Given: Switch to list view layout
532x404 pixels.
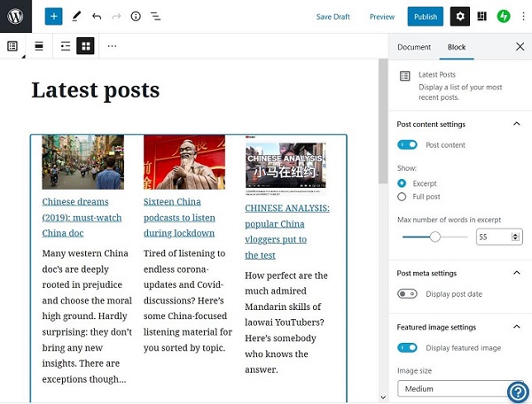Looking at the screenshot, I should 66,46.
